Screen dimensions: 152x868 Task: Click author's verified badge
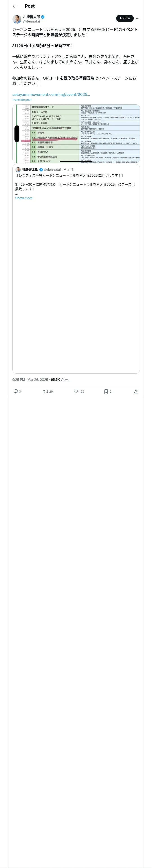43,17
